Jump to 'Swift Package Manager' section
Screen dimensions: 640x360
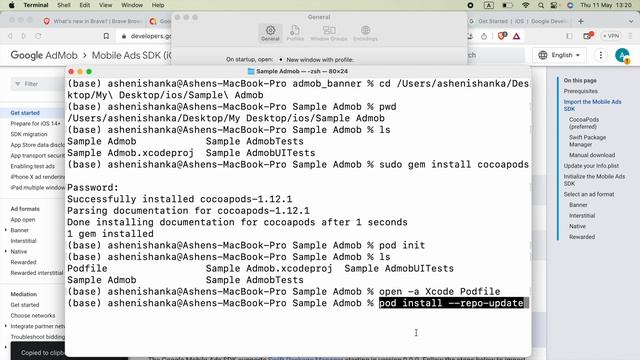point(587,141)
